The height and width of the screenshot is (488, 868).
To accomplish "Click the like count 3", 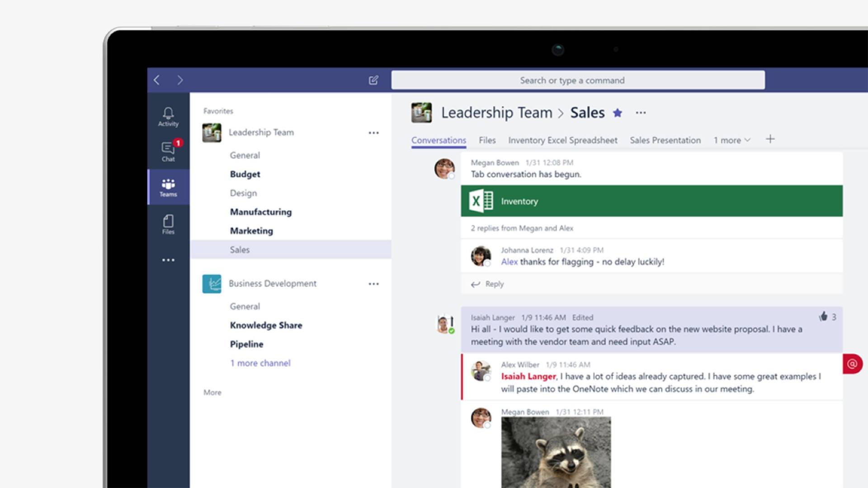I will 834,317.
